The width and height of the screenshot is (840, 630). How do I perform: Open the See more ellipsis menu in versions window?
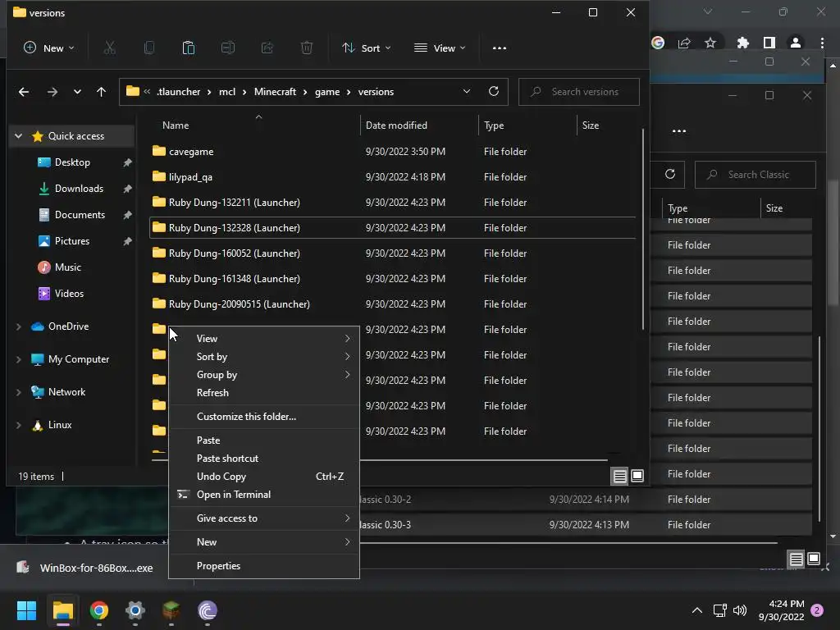tap(500, 48)
